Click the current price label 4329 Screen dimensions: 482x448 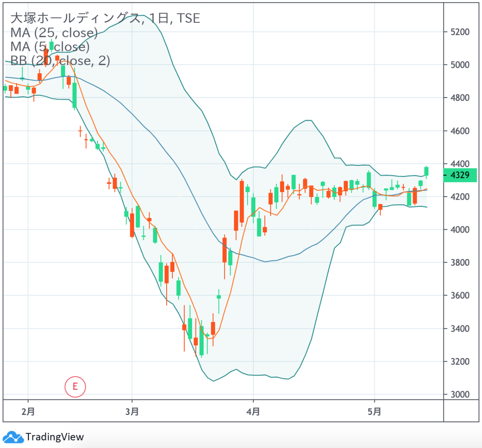(x=460, y=175)
